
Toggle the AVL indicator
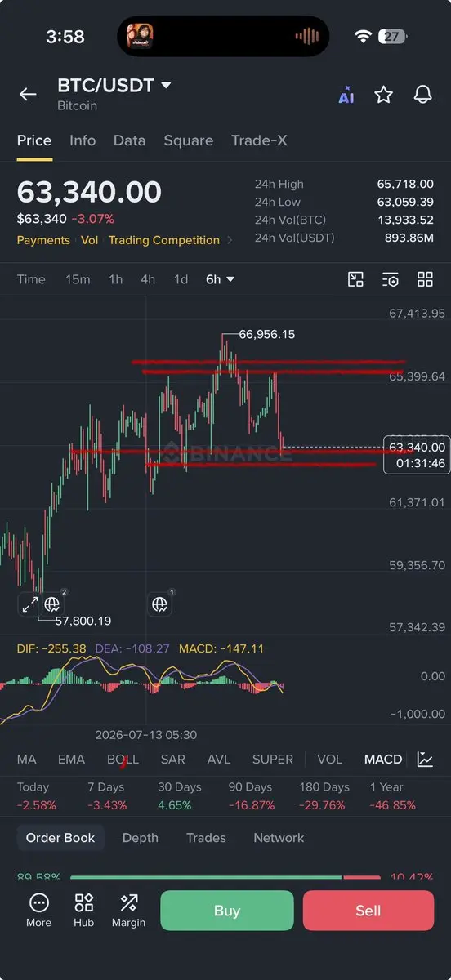[218, 759]
